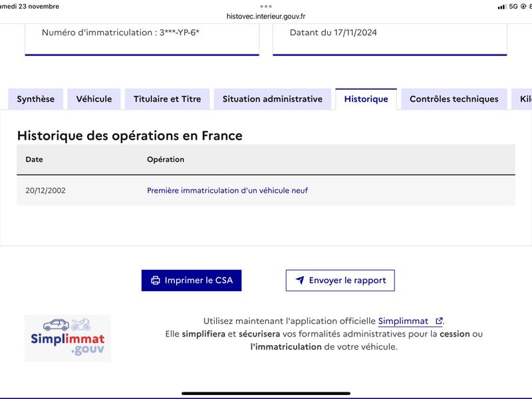Tap the 5G network indicator
The height and width of the screenshot is (399, 532).
[x=513, y=7]
